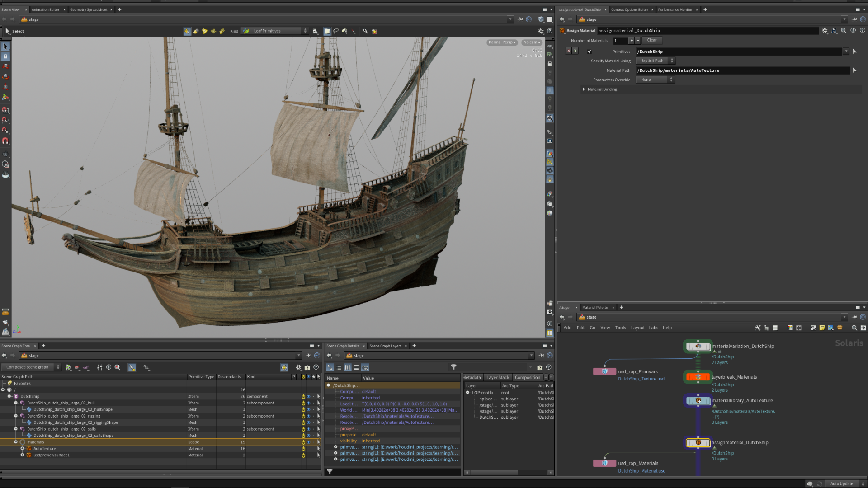Toggle visibility eye for DutchShip row

309,397
